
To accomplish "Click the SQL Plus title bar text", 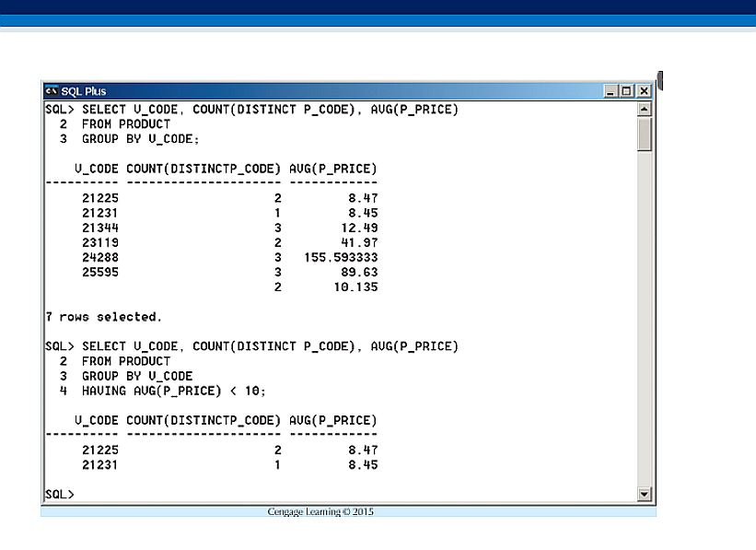I will pos(84,91).
